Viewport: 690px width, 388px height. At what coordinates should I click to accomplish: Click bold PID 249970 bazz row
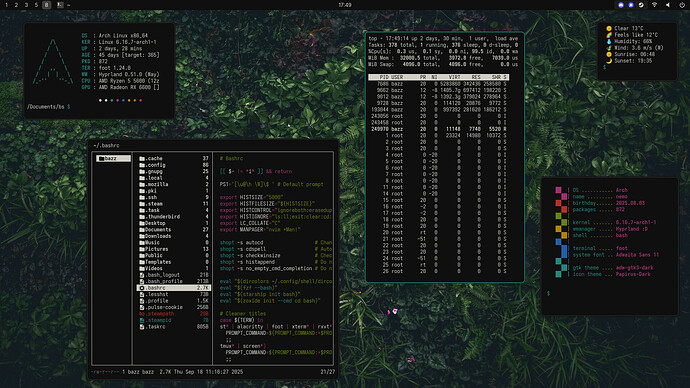438,129
